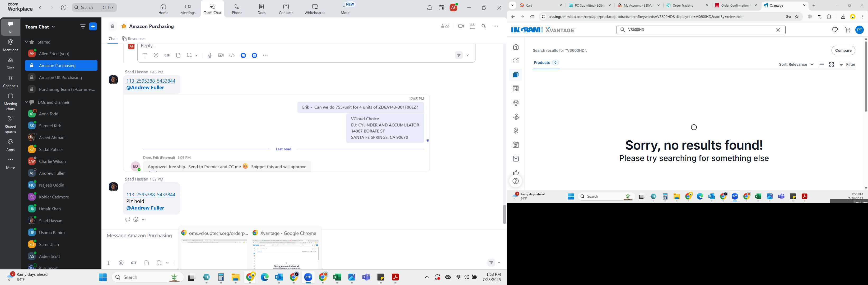Click the blue new chat plus button
The image size is (868, 285).
point(93,27)
